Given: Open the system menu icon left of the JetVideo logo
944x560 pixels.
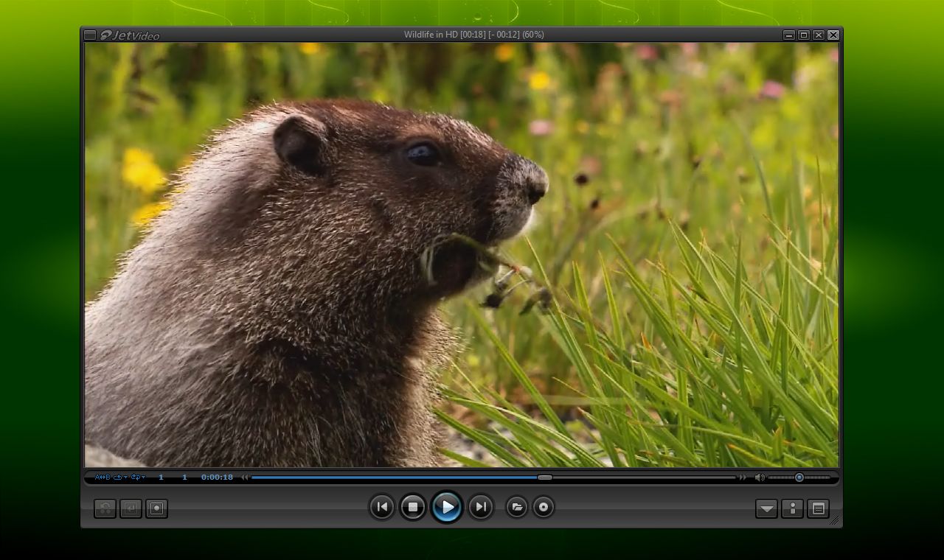Looking at the screenshot, I should click(90, 35).
